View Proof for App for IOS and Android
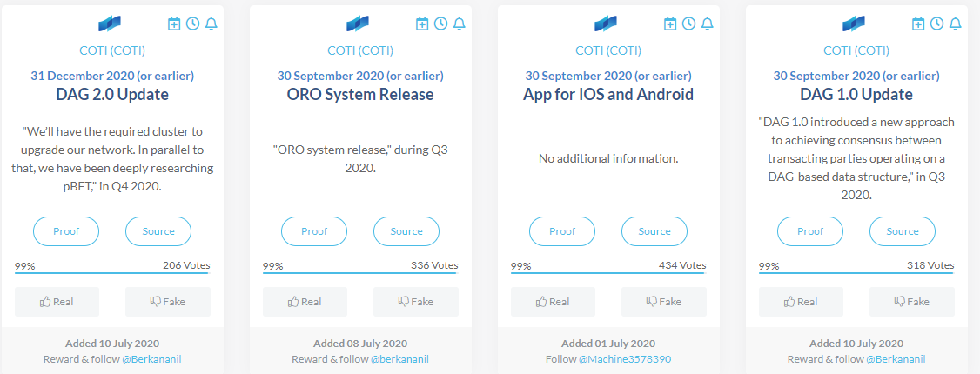Screen dimensions: 980x374 tap(562, 231)
